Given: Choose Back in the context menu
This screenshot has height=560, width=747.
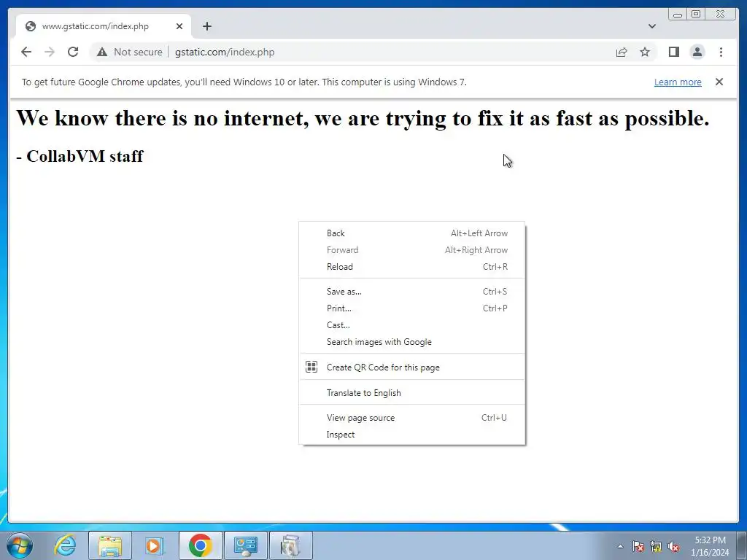Looking at the screenshot, I should (x=411, y=233).
